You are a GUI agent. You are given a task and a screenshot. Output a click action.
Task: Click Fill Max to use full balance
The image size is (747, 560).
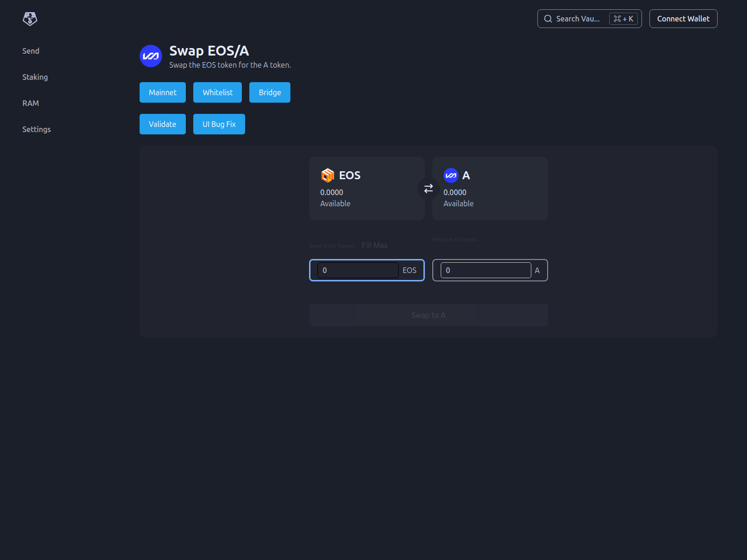click(x=374, y=245)
